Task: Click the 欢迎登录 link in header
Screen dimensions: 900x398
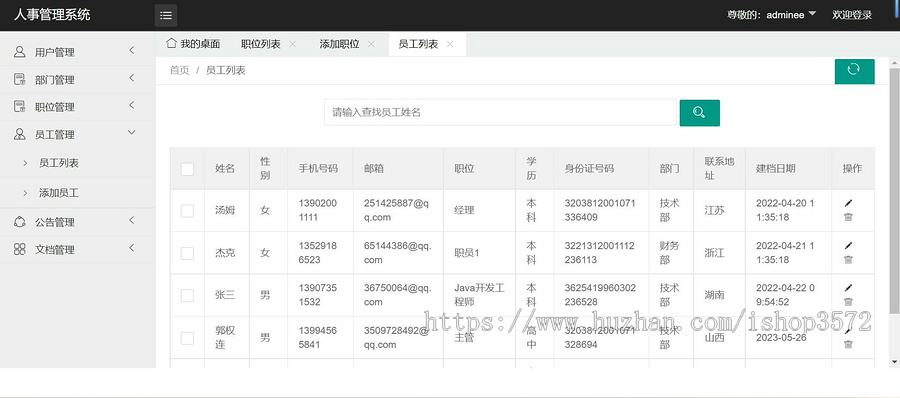Action: pyautogui.click(x=852, y=15)
